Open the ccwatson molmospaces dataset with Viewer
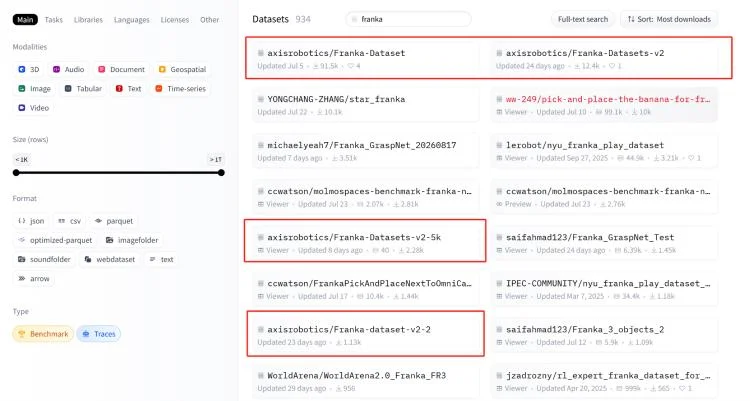Viewport: 750px width, 401px height. [365, 197]
